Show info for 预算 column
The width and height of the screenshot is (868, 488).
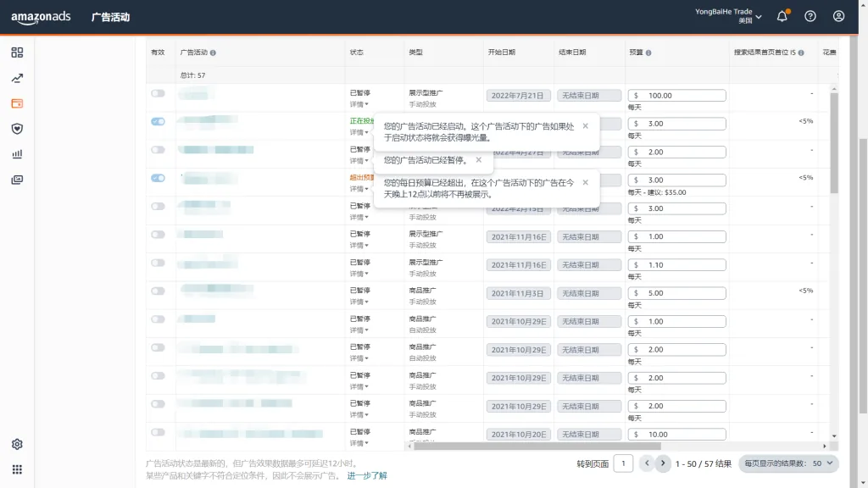pos(648,53)
